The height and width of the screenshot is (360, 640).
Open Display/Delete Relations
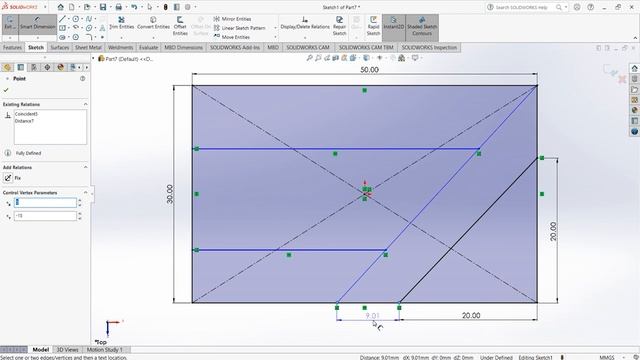[305, 22]
